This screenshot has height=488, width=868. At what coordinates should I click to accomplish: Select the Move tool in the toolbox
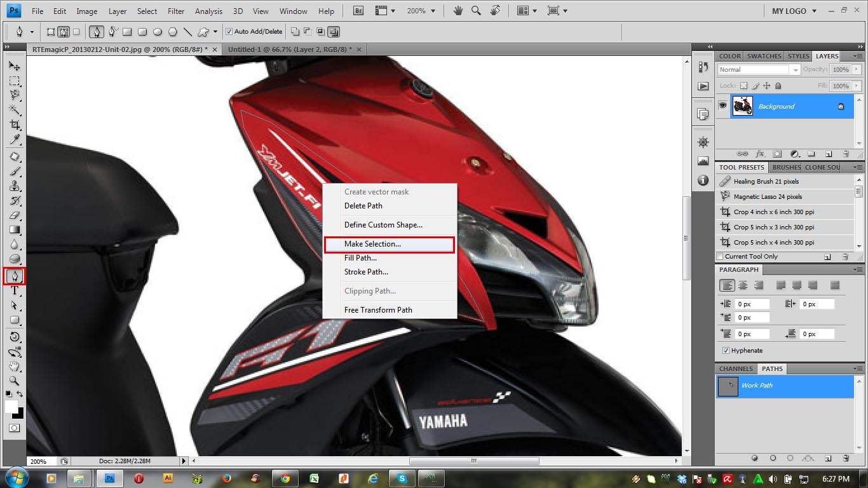coord(14,65)
